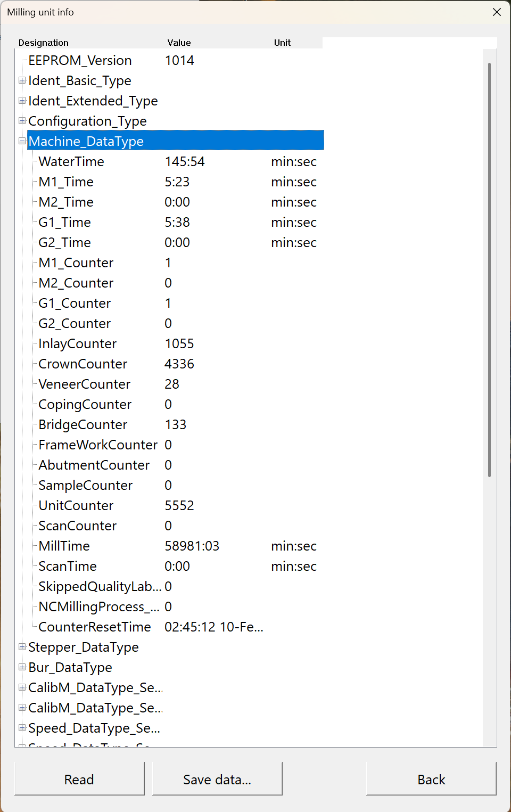Select the WaterTime tree entry
This screenshot has width=511, height=812.
point(71,161)
